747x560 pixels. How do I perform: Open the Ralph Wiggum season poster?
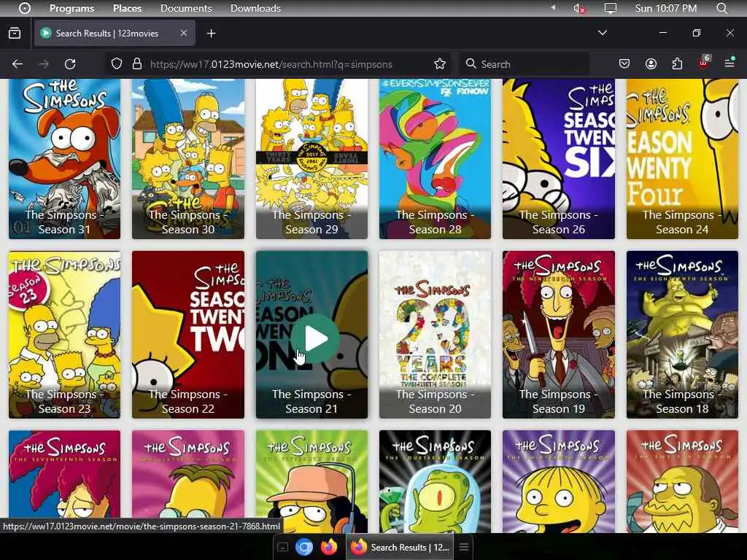pos(558,481)
